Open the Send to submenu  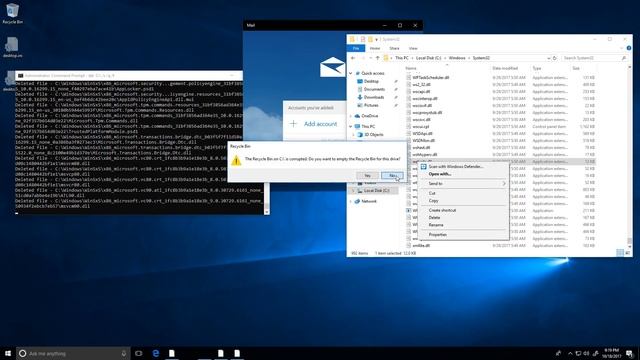coord(464,184)
